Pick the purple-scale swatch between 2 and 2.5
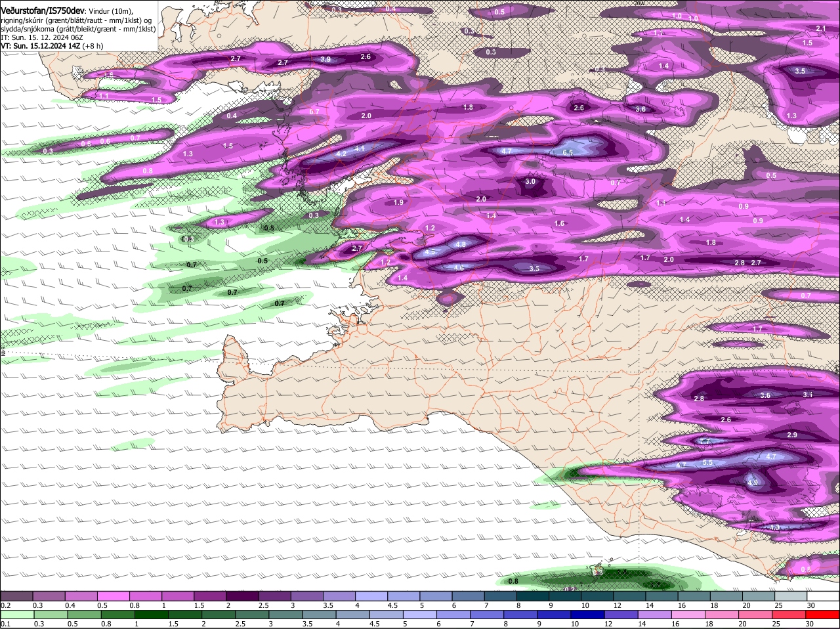Viewport: 840px width, 629px height. tap(241, 596)
